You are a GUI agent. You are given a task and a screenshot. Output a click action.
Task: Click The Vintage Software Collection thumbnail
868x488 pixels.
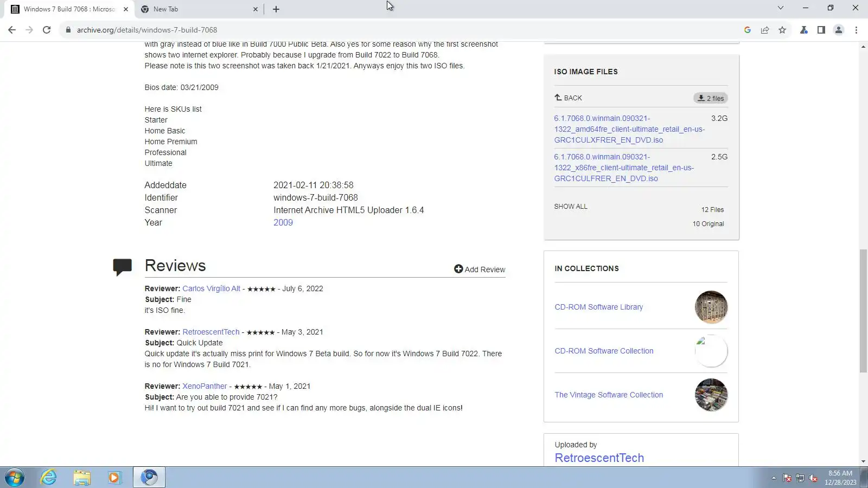point(711,395)
